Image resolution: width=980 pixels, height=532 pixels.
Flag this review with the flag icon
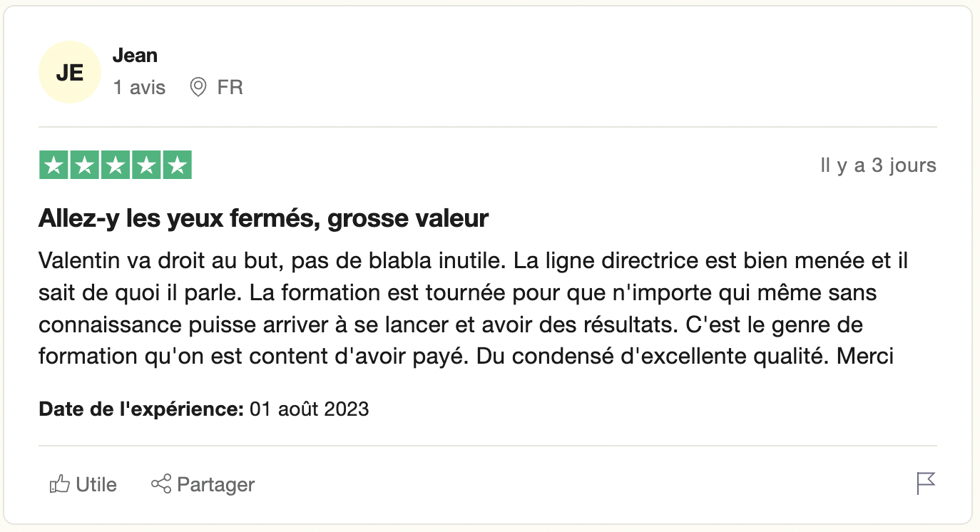tap(925, 484)
